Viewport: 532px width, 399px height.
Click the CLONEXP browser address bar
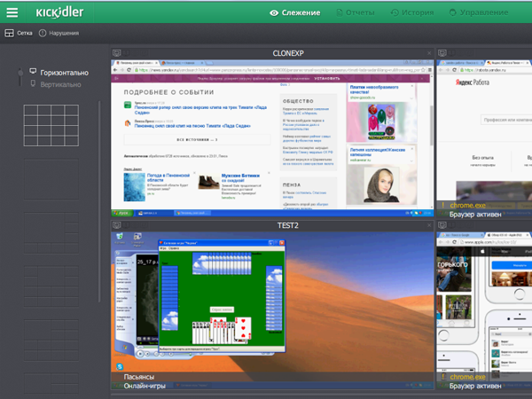(x=278, y=70)
